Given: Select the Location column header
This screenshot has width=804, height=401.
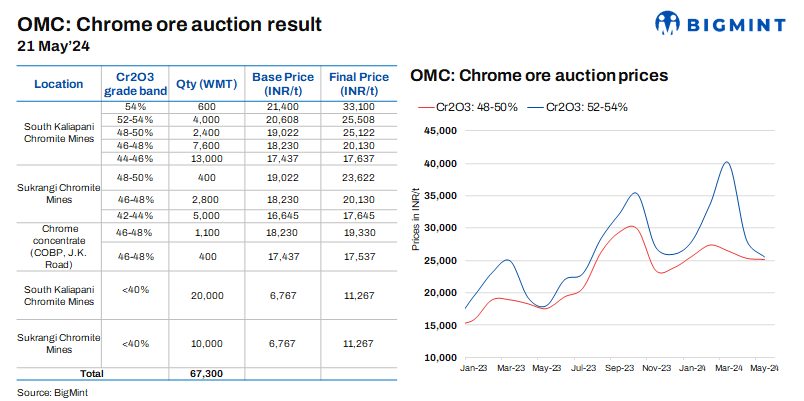Looking at the screenshot, I should 58,84.
